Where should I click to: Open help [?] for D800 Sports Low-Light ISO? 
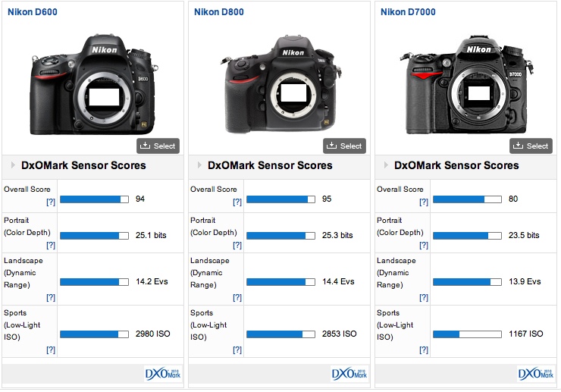coord(237,350)
